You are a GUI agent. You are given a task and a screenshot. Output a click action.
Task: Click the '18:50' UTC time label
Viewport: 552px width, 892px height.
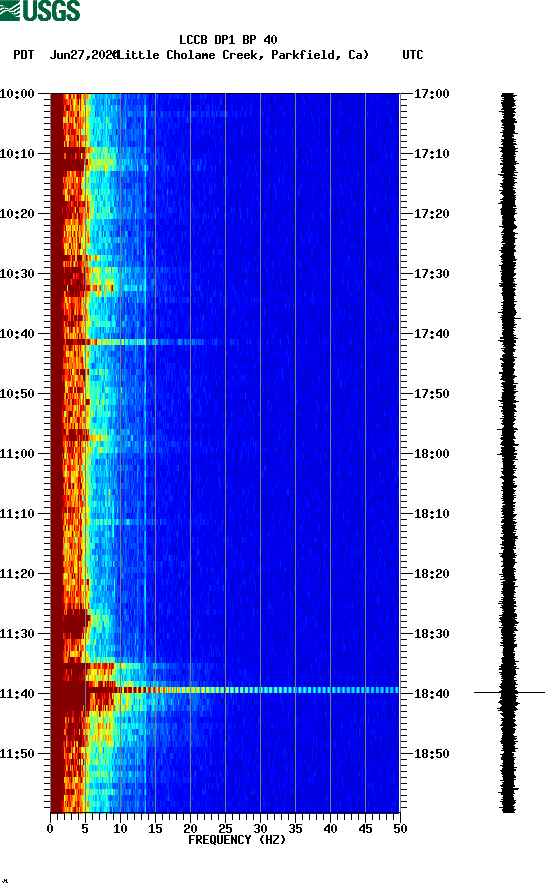(431, 754)
